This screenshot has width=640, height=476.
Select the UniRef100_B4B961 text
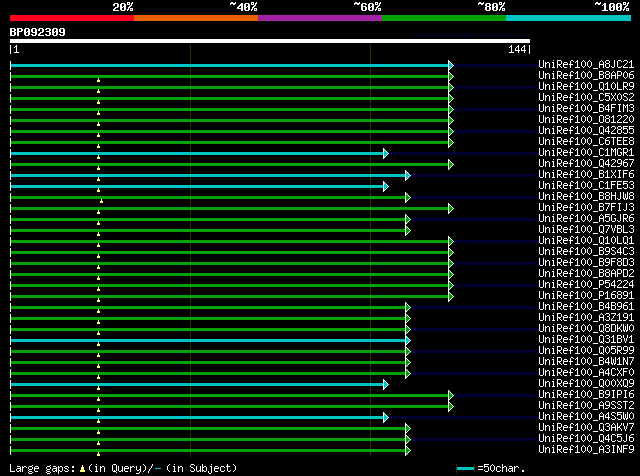(586, 307)
